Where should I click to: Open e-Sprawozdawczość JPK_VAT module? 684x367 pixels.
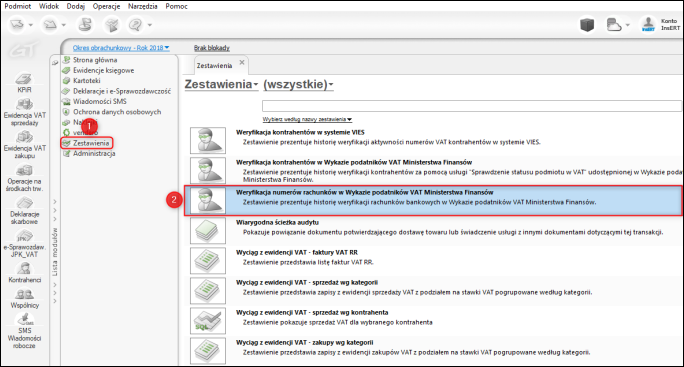pyautogui.click(x=24, y=244)
